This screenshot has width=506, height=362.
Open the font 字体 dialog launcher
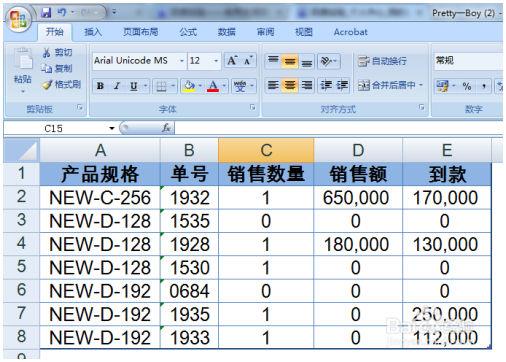point(252,107)
